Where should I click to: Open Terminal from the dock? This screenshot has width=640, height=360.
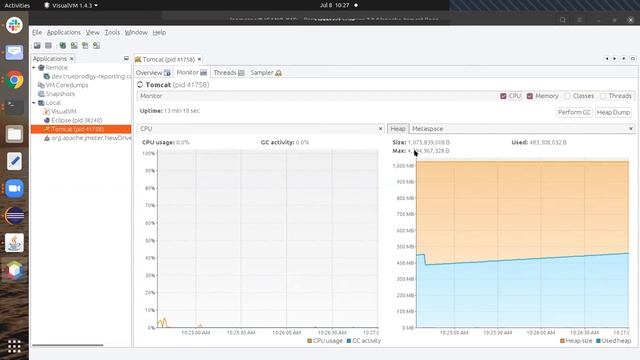click(14, 107)
